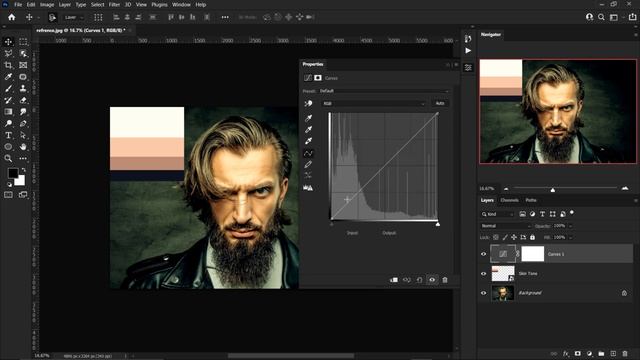Viewport: 640px width, 360px height.
Task: Choose edit points curve mode in Properties
Action: click(x=308, y=153)
